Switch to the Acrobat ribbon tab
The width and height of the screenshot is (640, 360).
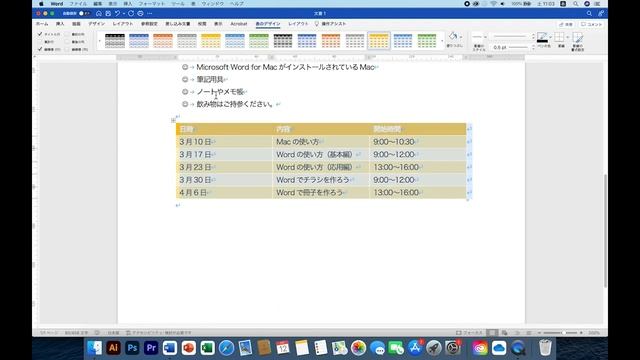click(x=239, y=24)
